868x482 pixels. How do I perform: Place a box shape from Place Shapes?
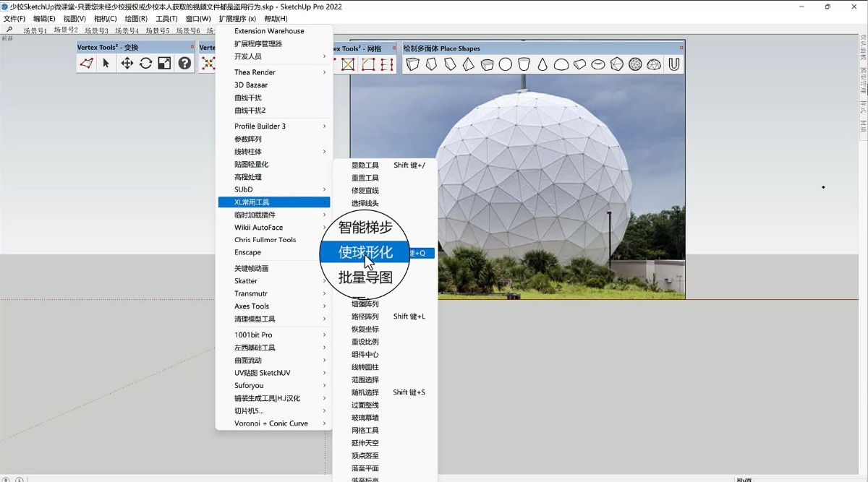(413, 64)
